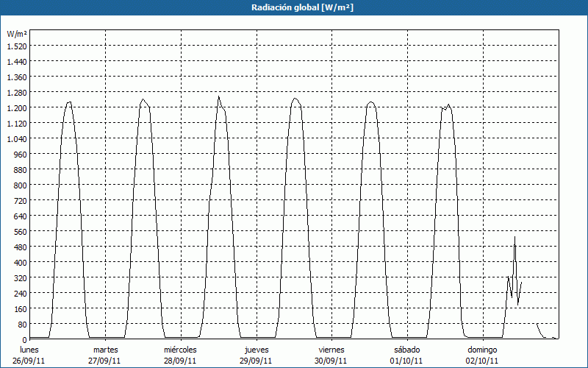This screenshot has height=368, width=588.
Task: Click the radiation curve peak on Monday
Action: 69,102
